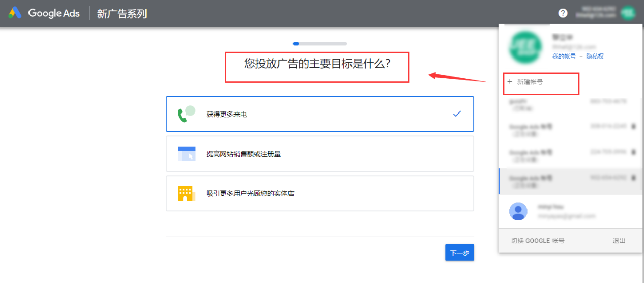The height and width of the screenshot is (283, 644).
Task: Click the 下一步 button
Action: (x=459, y=253)
